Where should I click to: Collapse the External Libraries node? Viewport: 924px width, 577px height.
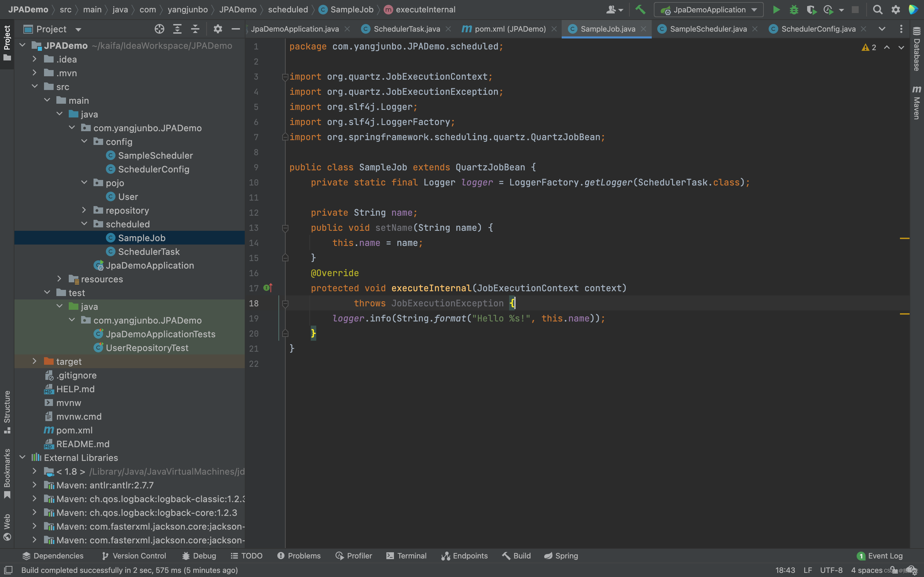(22, 457)
